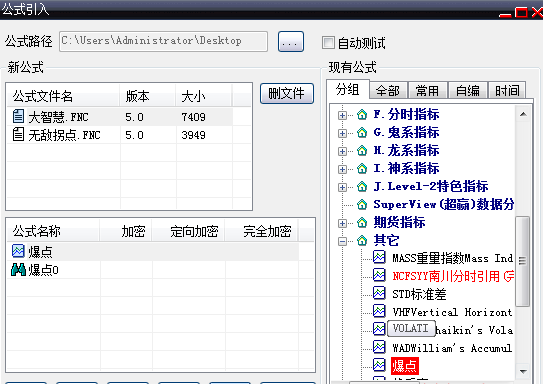The height and width of the screenshot is (384, 543).
Task: Click the tree scrollbar down arrow
Action: pos(523,372)
